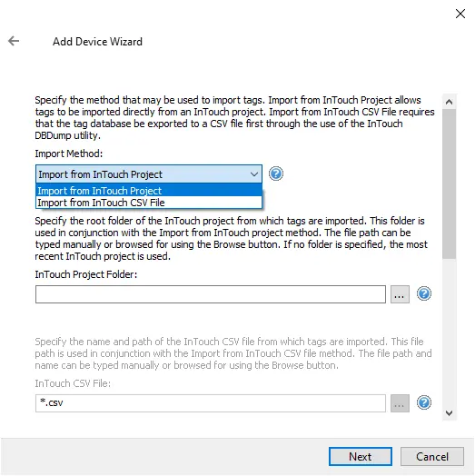The height and width of the screenshot is (476, 475).
Task: Click the vertical scrollbar thumb
Action: coord(449,184)
